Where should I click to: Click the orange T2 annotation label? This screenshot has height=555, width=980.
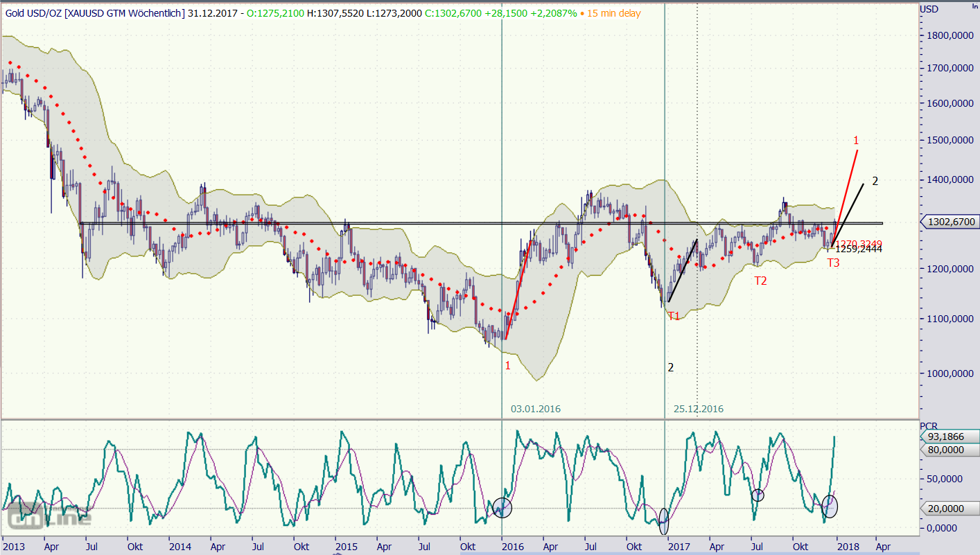pyautogui.click(x=760, y=281)
